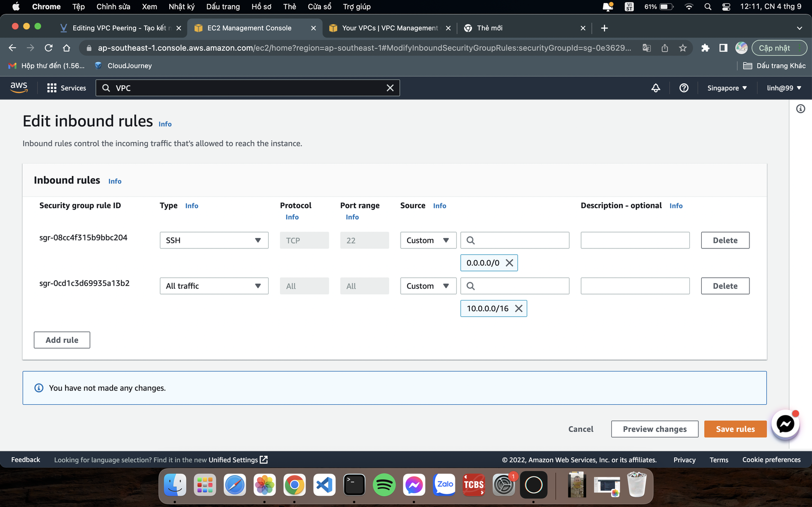
Task: Open the Dấu trang menu
Action: (223, 6)
